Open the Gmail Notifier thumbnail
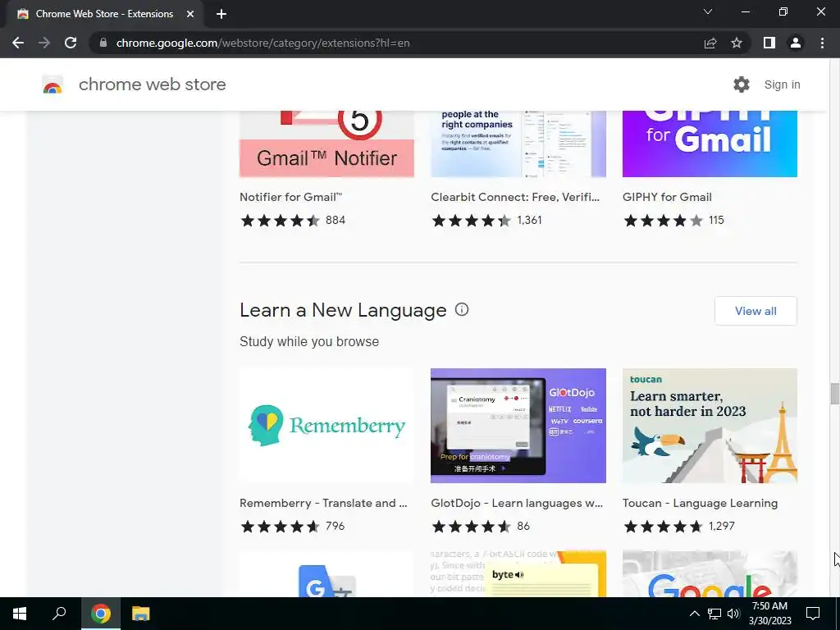Screen dimensions: 840x630 [x=326, y=144]
